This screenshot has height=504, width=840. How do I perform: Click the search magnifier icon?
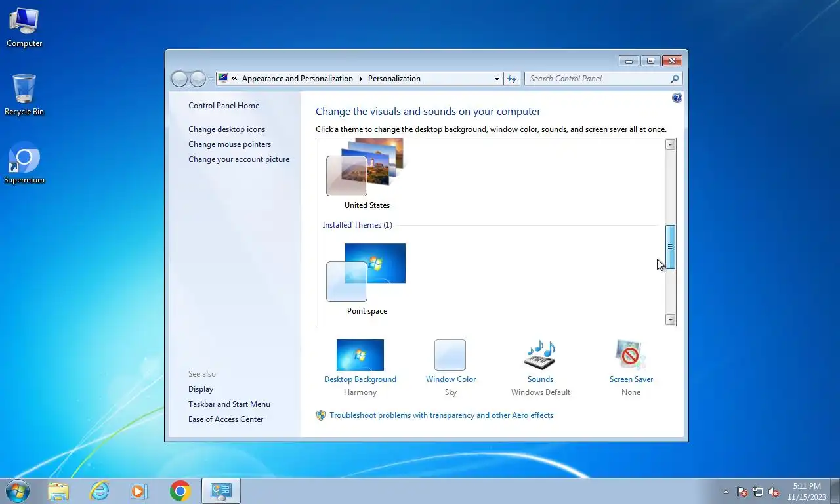[675, 79]
